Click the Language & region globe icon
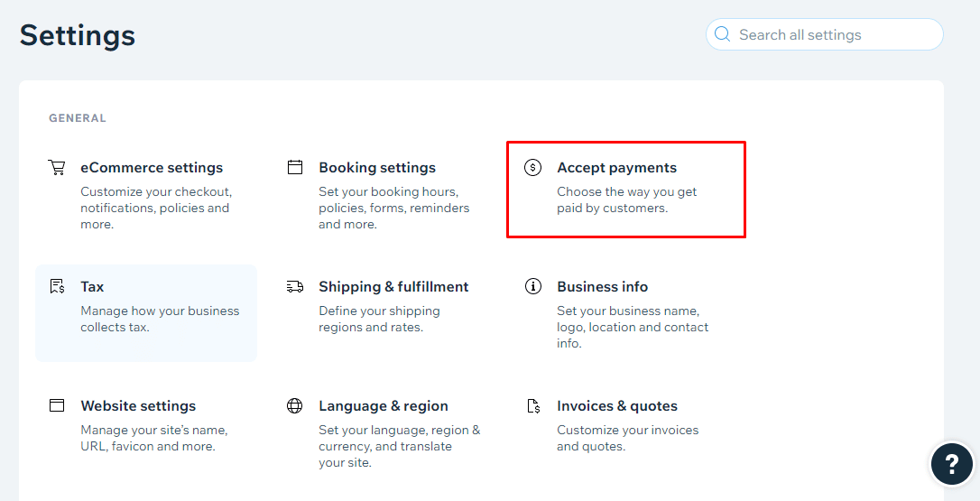 pos(295,406)
